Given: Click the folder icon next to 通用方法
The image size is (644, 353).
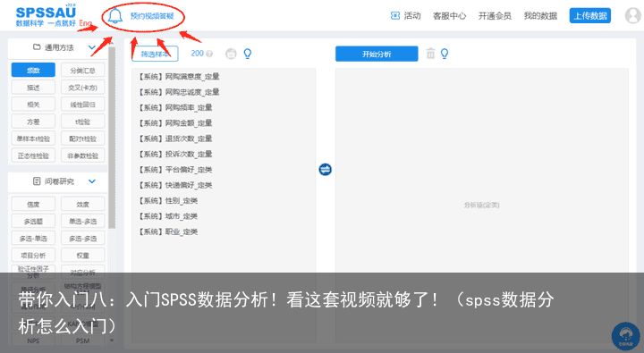Looking at the screenshot, I should [37, 47].
